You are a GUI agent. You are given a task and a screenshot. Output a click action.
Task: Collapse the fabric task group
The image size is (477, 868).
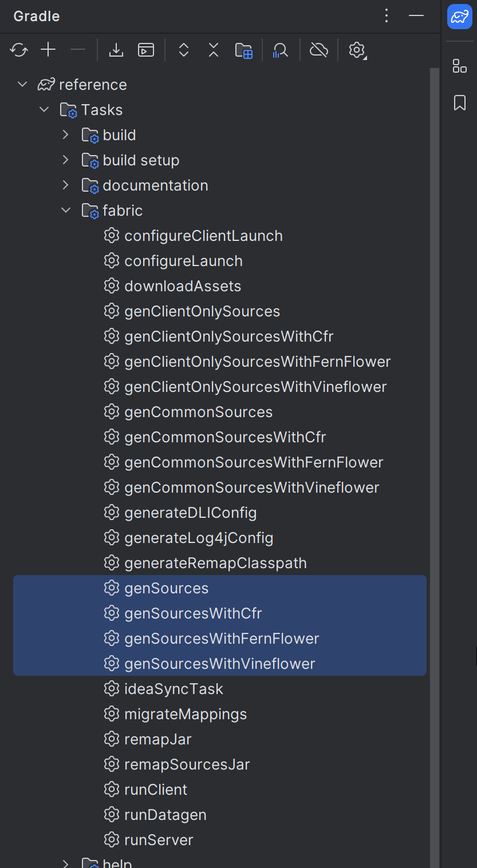pyautogui.click(x=65, y=210)
